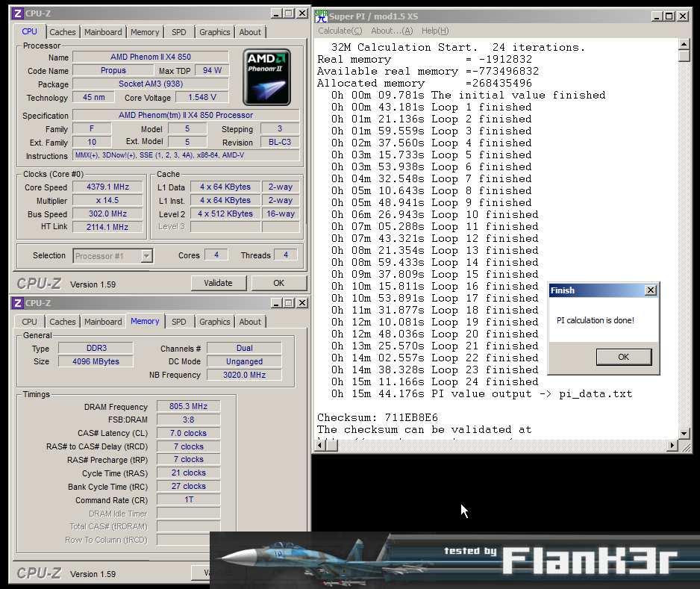Open About tab in top CPU-Z window

[250, 32]
